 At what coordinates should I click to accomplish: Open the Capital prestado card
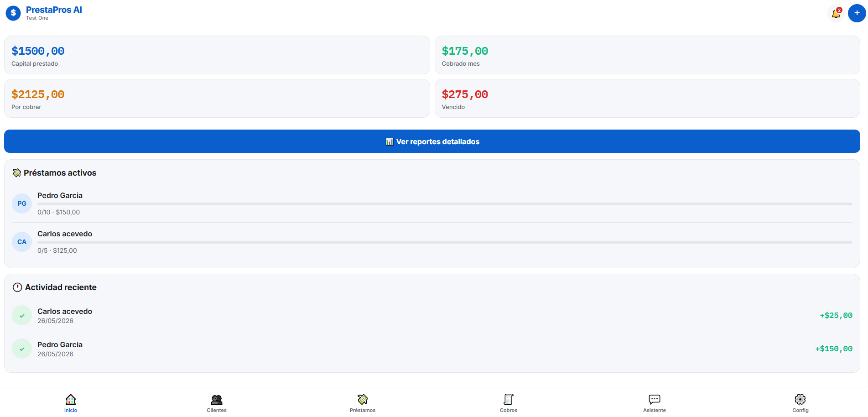click(217, 55)
